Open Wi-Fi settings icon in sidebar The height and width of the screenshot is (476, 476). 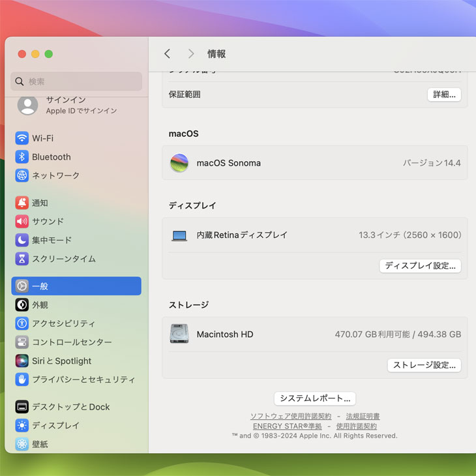(22, 138)
